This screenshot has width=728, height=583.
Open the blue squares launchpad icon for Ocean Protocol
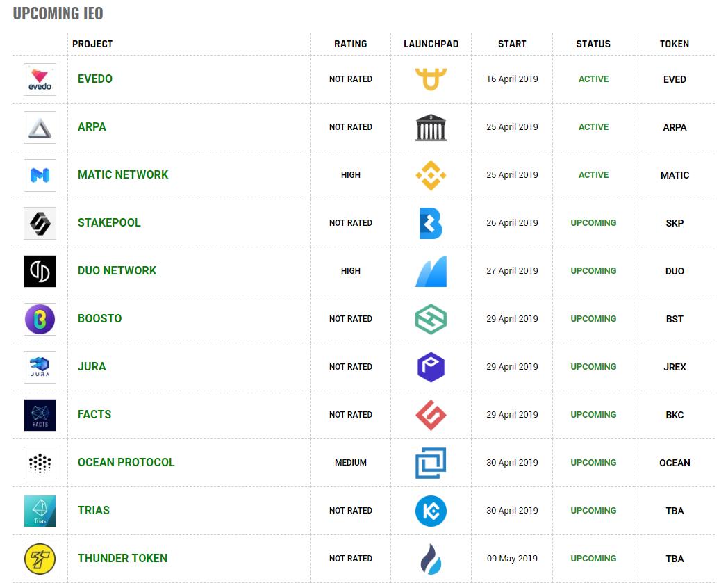click(x=431, y=463)
